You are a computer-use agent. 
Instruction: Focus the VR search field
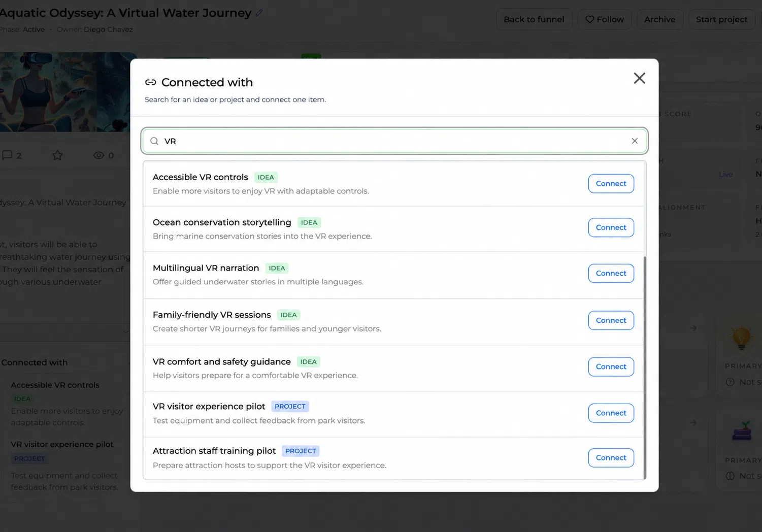(x=394, y=141)
